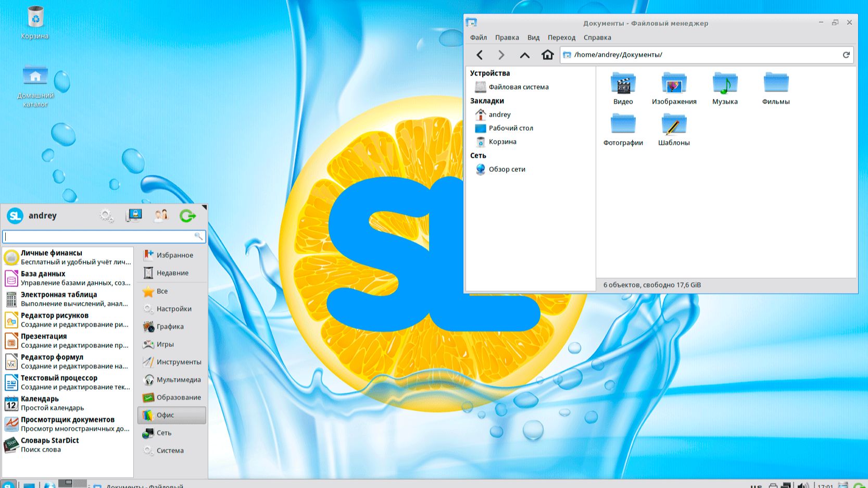The image size is (868, 488).
Task: Open the Презентация application
Action: click(68, 341)
